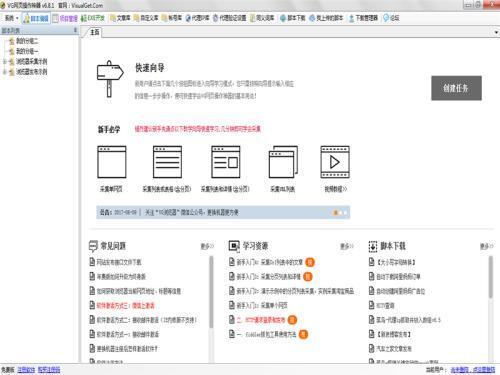Viewport: 500px width, 375px height.
Task: Open the 汽车之家文章发布 script entry
Action: click(394, 349)
